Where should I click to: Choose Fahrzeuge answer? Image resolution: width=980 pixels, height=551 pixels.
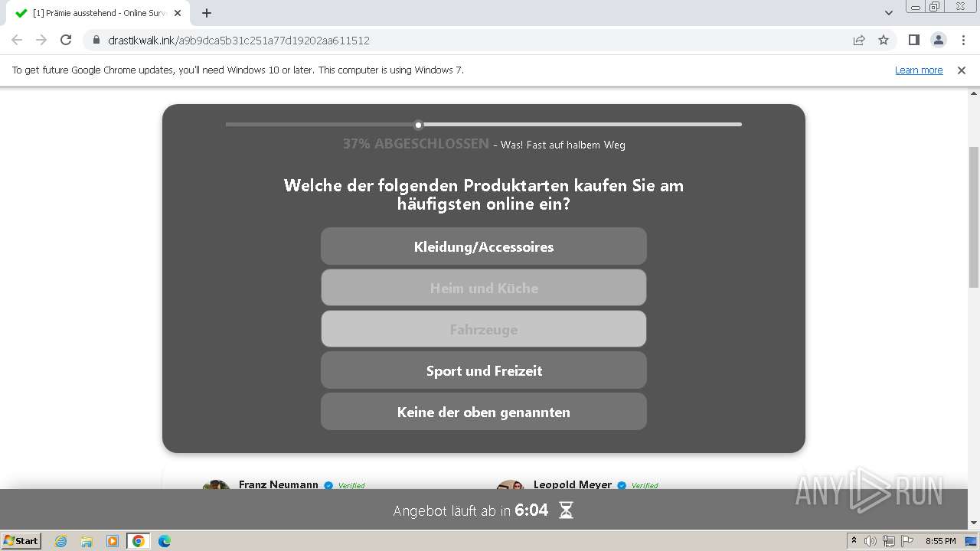click(x=484, y=329)
